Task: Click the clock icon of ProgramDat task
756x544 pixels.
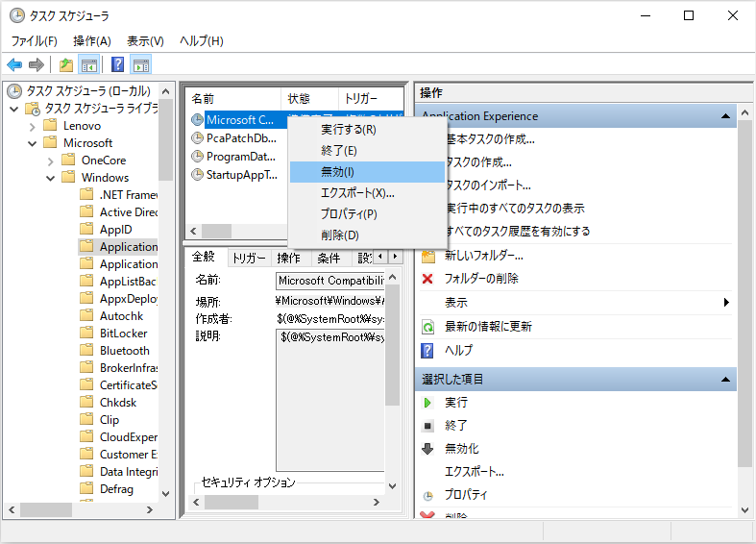Action: [197, 157]
